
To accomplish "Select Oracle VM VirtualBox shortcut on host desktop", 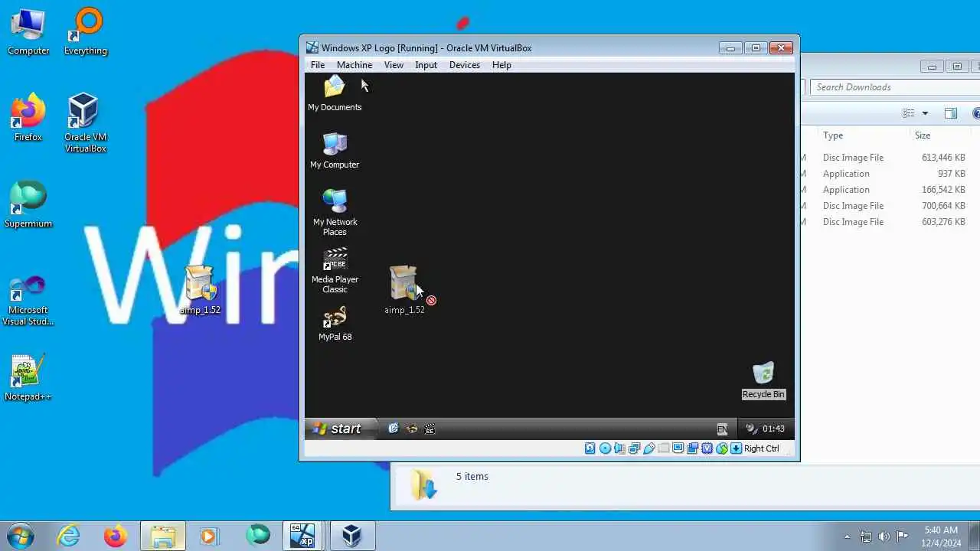I will pyautogui.click(x=86, y=122).
